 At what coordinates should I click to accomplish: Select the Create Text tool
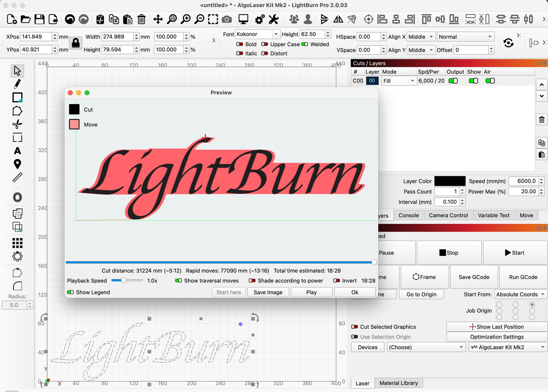[17, 151]
